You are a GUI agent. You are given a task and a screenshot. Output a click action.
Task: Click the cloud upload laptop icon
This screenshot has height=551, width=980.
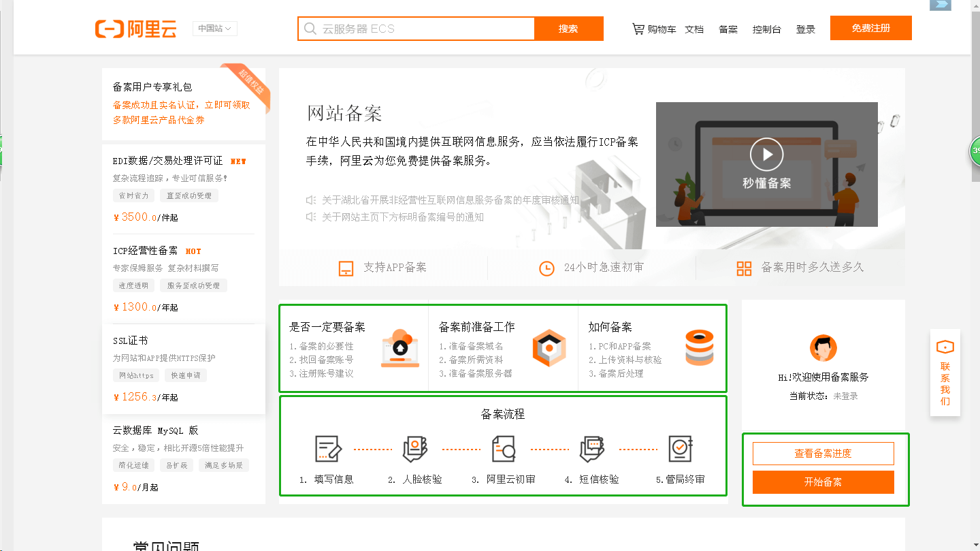(x=400, y=348)
